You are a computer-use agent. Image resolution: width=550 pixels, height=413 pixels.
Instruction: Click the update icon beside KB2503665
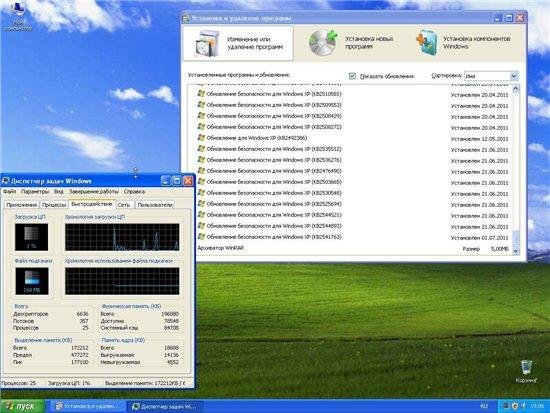[x=201, y=182]
